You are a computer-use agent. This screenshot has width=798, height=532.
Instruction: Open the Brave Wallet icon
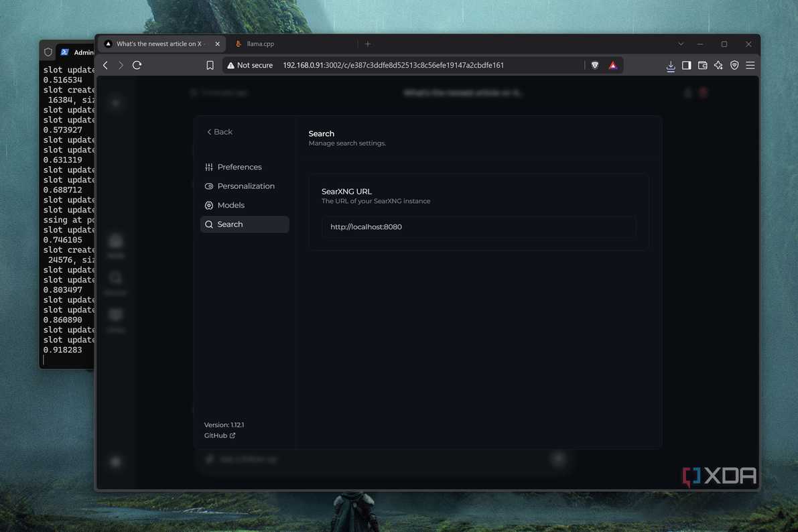pyautogui.click(x=702, y=65)
